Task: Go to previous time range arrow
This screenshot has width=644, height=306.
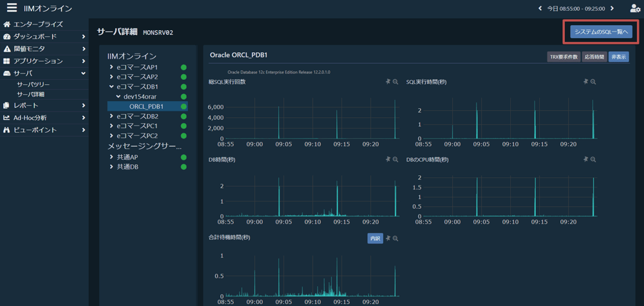Action: (540, 8)
